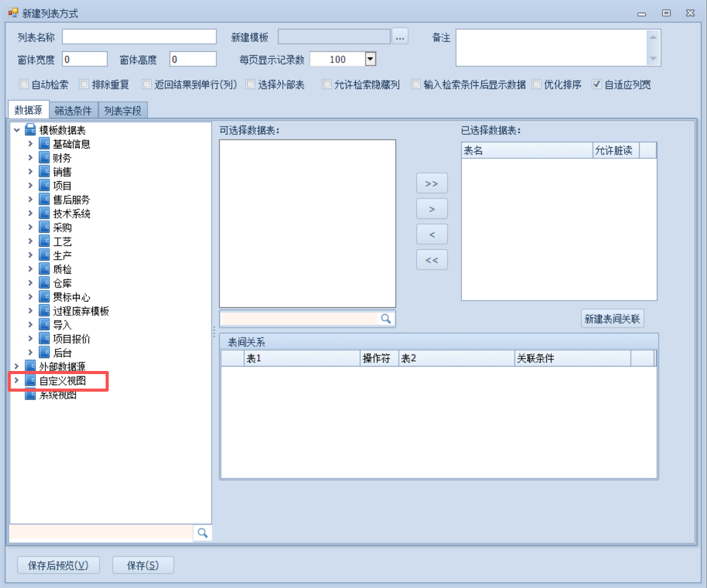Click the 财务 node icon in tree

(x=44, y=158)
